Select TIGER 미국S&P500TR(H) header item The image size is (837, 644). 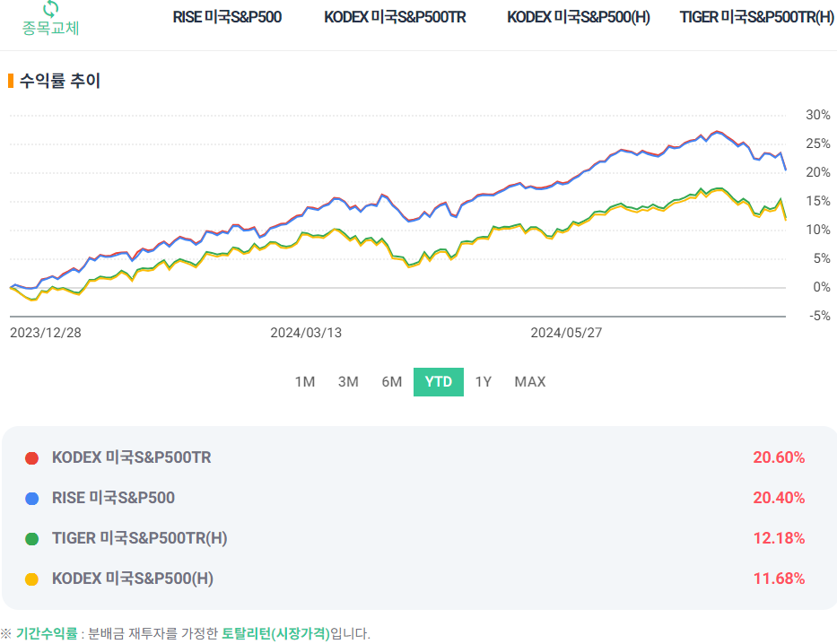point(757,17)
